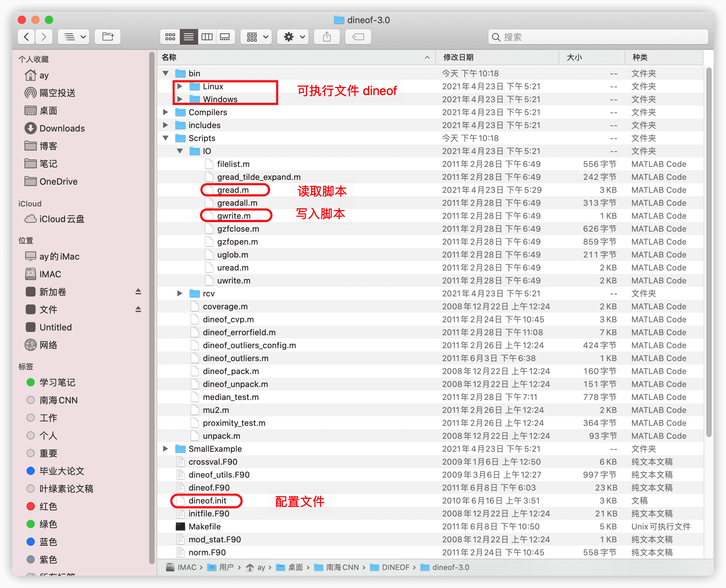Sort by 大小 column header

click(574, 57)
